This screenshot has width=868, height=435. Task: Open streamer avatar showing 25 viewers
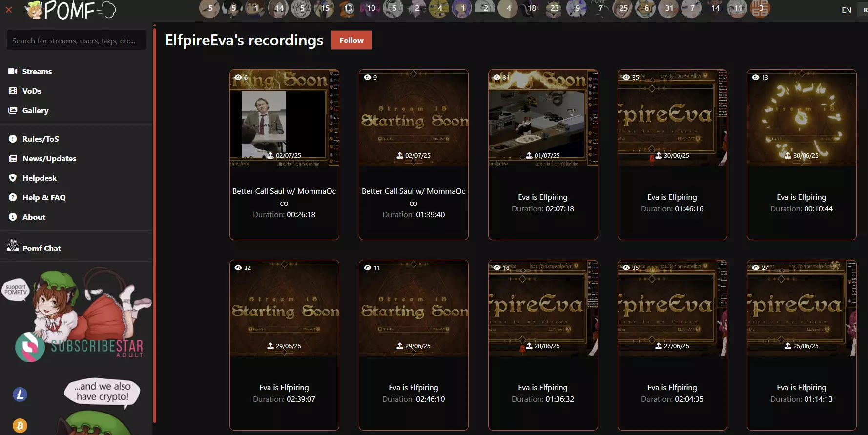[x=622, y=8]
